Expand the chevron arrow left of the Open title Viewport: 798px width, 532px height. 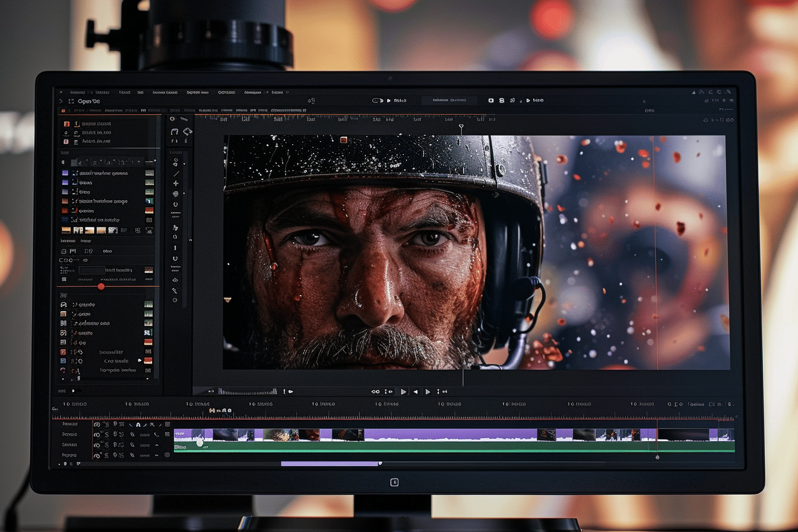click(61, 101)
